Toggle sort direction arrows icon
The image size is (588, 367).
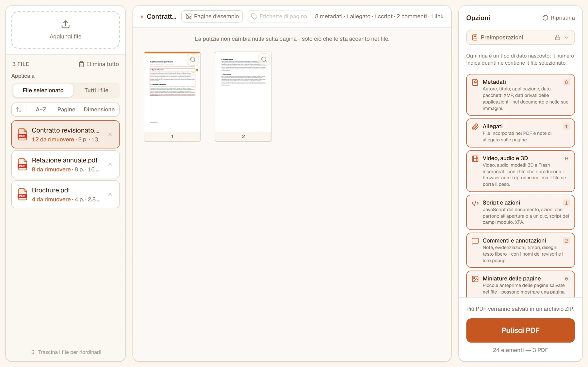(19, 109)
